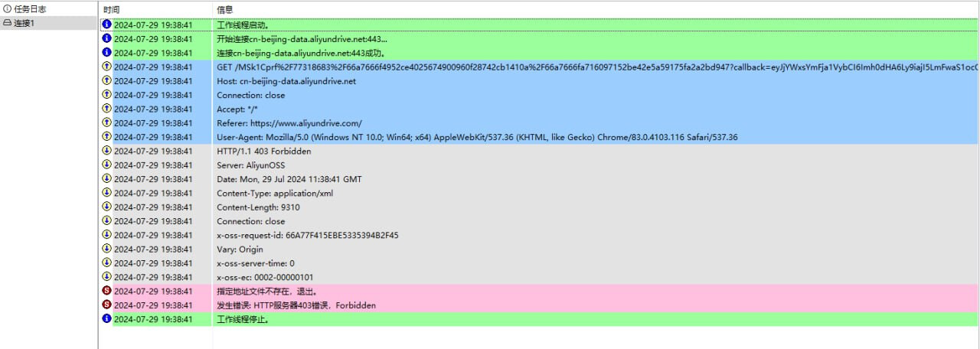The image size is (980, 349).
Task: Click the red error icon on the 发生错误 HTTP服务器403 row
Action: click(106, 305)
